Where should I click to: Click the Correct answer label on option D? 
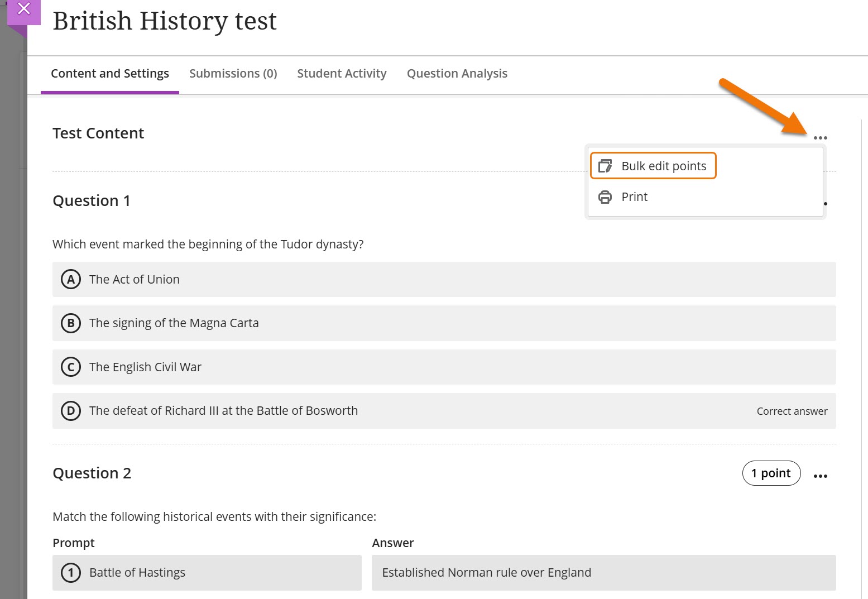pyautogui.click(x=792, y=411)
